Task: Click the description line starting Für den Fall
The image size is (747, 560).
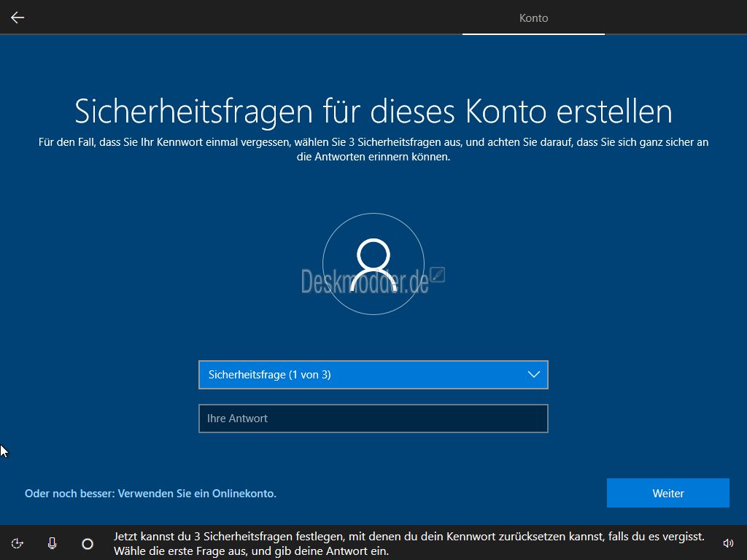Action: point(373,142)
